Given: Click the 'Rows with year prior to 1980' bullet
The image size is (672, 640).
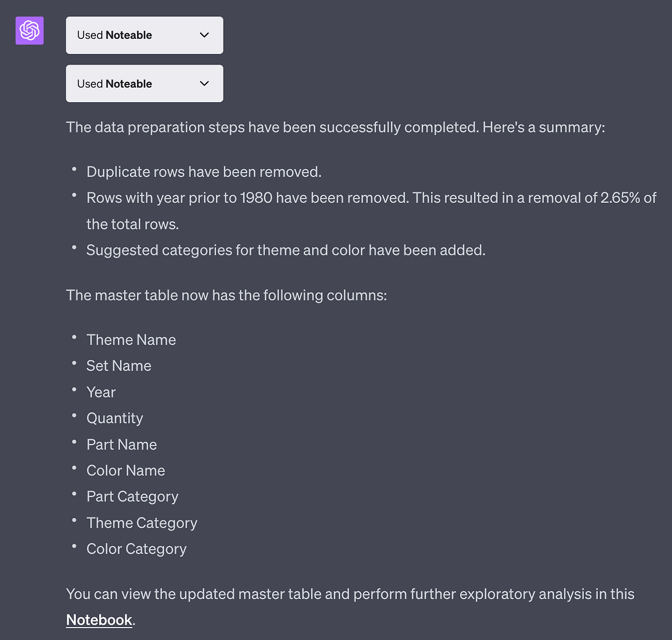Looking at the screenshot, I should (371, 211).
